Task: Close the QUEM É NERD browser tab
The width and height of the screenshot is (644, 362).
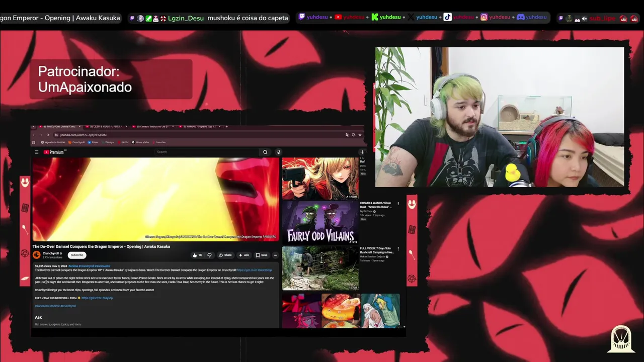Action: [126, 126]
